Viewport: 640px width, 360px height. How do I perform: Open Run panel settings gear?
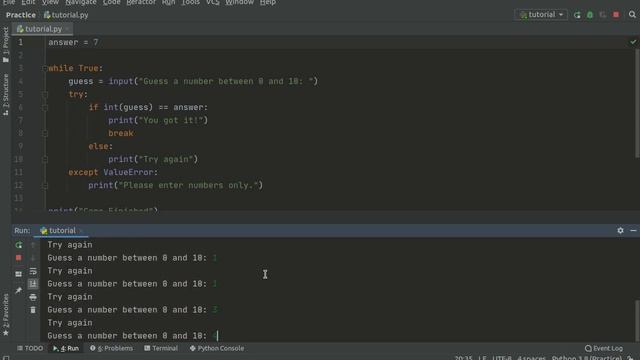tap(620, 231)
